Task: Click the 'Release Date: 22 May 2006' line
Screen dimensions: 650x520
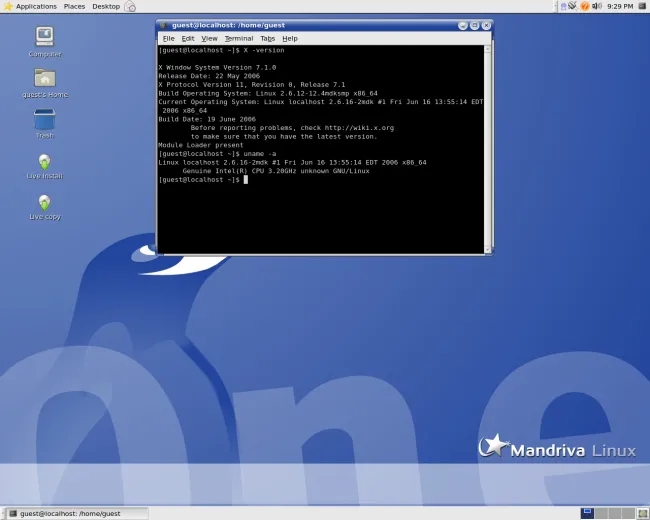Action: pos(209,76)
